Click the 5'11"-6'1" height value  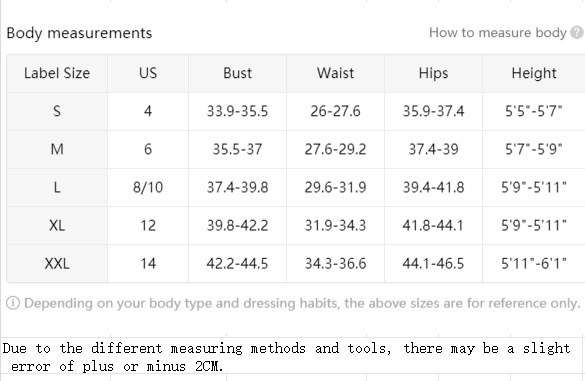coord(534,263)
